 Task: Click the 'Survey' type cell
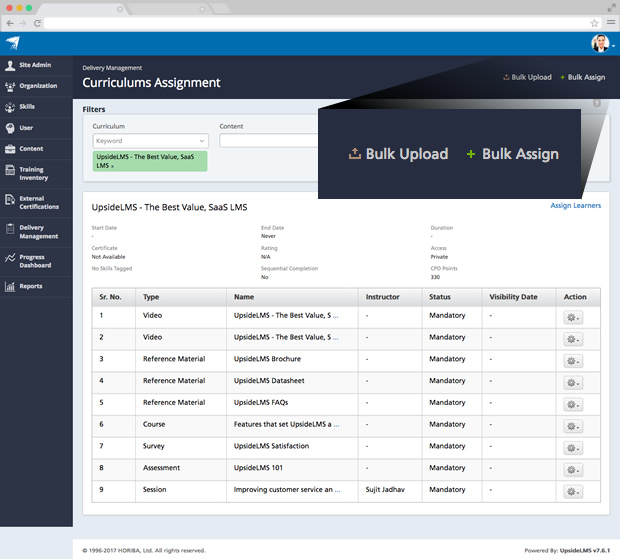(153, 446)
